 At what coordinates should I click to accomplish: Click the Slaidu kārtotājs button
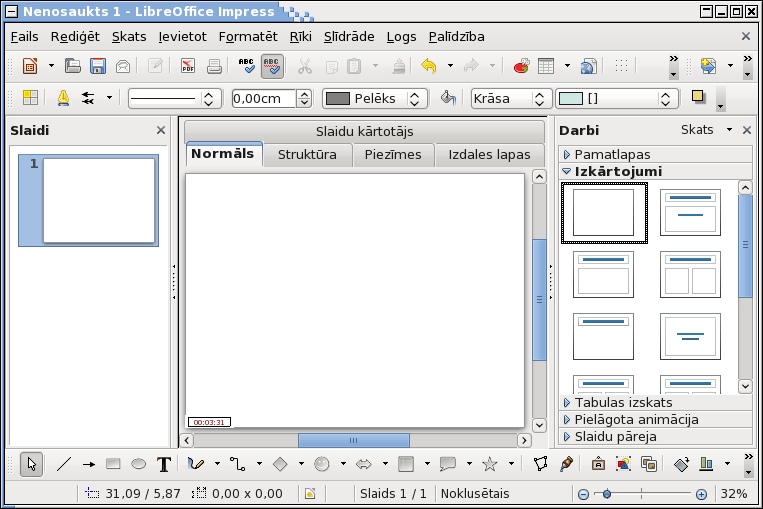(364, 131)
